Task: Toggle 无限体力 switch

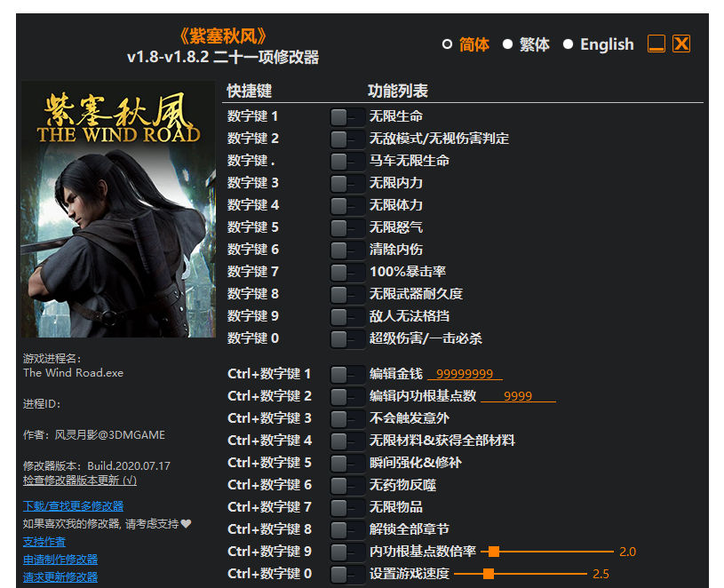Action: 347,205
